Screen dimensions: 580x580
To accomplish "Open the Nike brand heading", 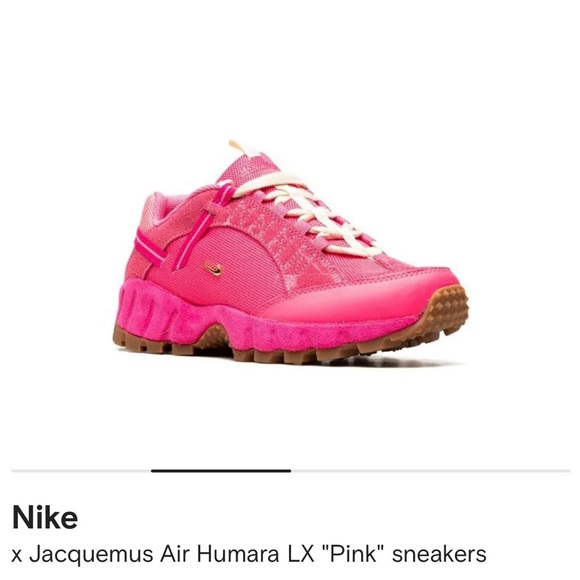I will [45, 518].
